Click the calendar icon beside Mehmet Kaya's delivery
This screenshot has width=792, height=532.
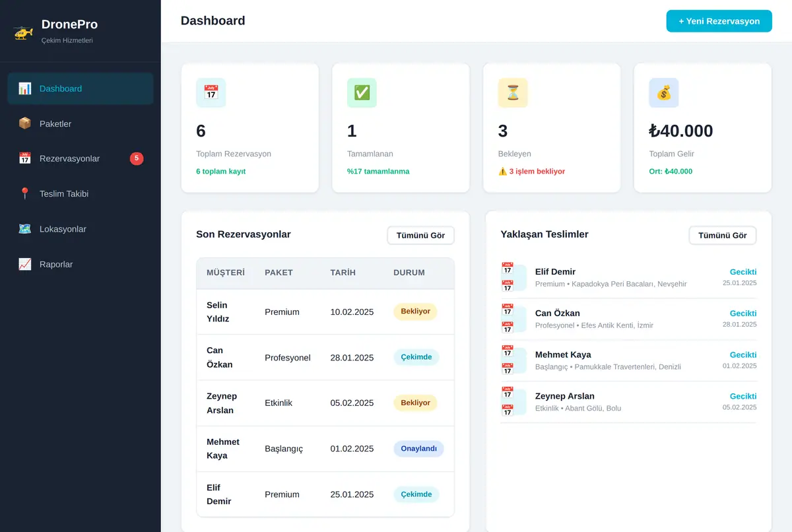[513, 360]
